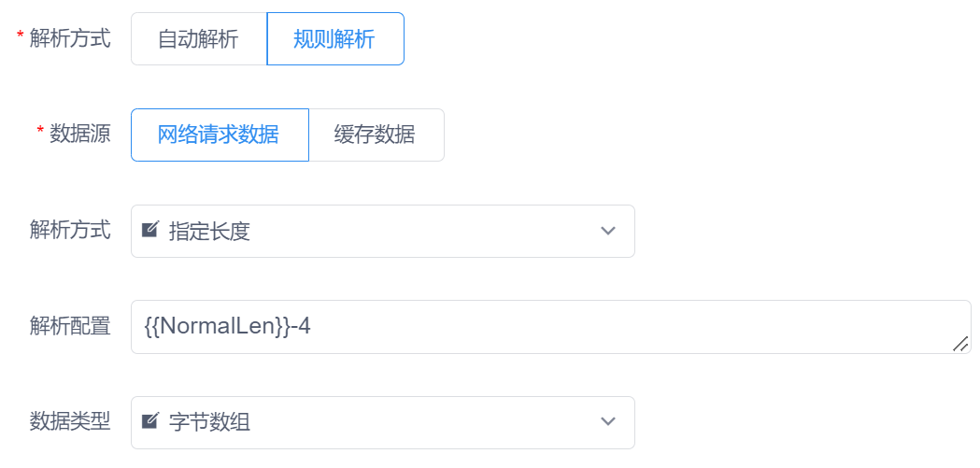Choose 网络请求数据 as the data source
This screenshot has height=468, width=980.
219,135
